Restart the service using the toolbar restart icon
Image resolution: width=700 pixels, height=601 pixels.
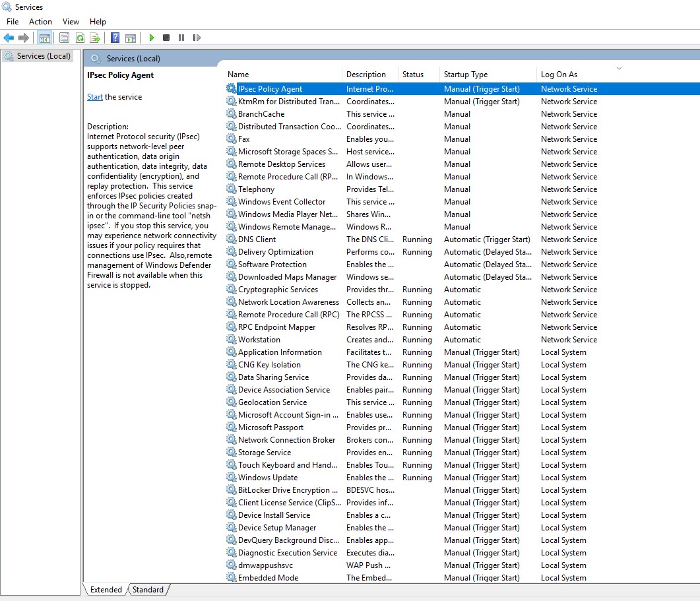[x=197, y=38]
